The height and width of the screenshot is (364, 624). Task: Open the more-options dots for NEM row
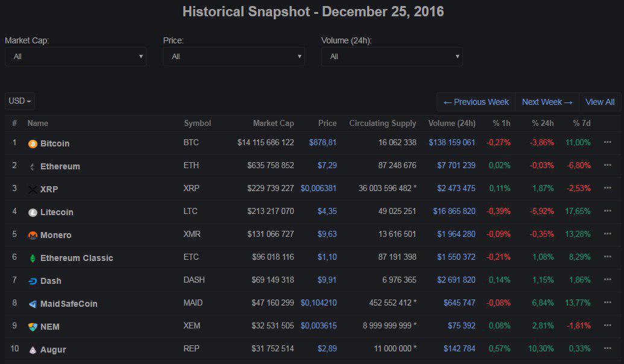pos(607,325)
